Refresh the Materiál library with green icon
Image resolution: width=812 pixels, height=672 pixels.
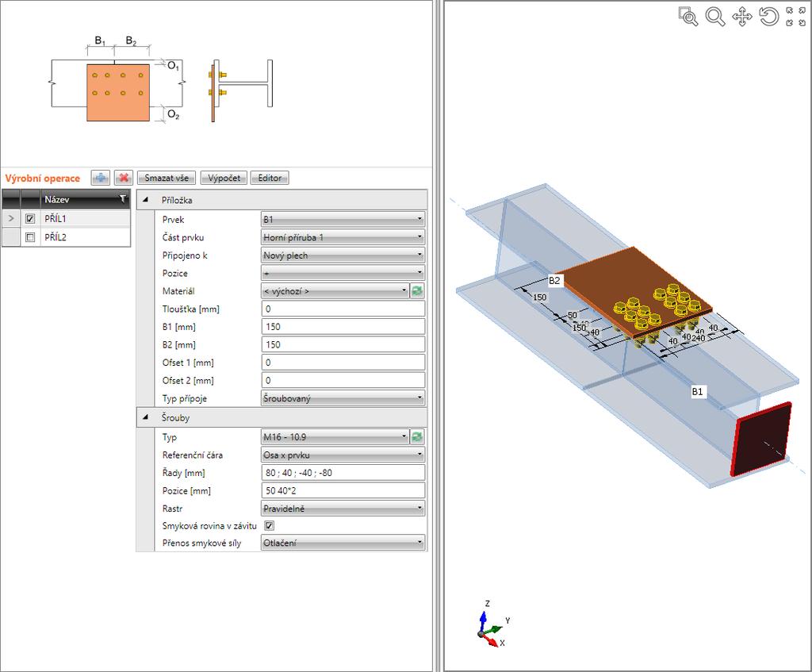[x=417, y=291]
